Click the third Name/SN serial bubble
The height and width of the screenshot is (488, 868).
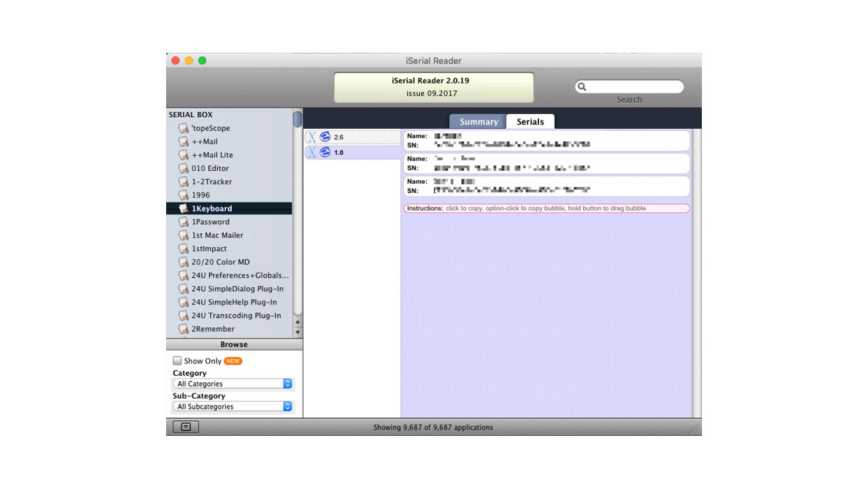[x=547, y=186]
